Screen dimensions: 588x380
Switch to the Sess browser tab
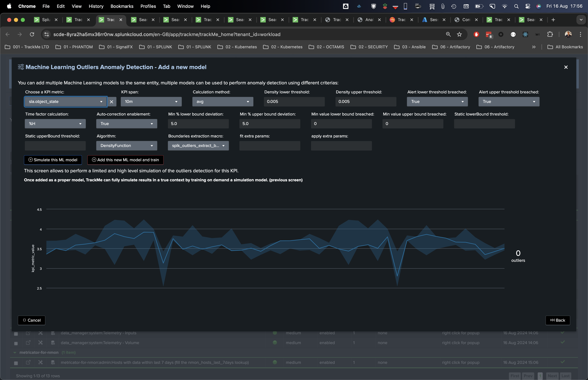point(434,20)
